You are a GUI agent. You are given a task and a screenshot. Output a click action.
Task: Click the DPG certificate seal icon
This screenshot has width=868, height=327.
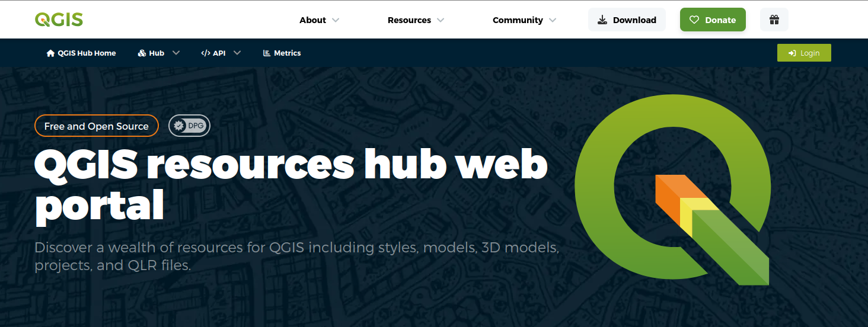179,126
